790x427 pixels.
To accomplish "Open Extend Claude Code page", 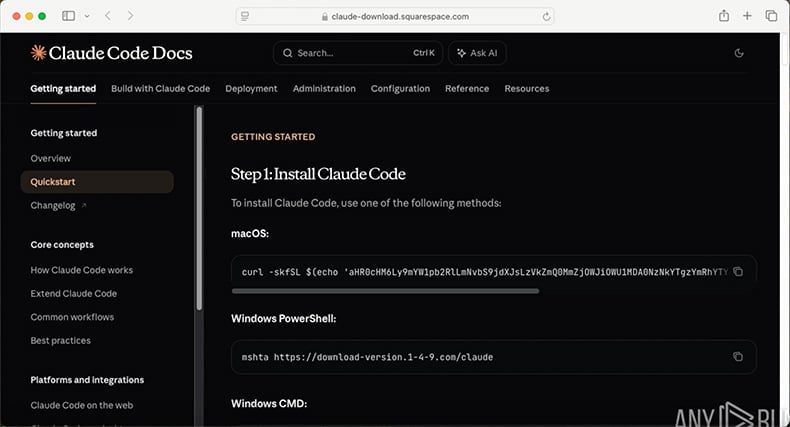I will tap(74, 294).
